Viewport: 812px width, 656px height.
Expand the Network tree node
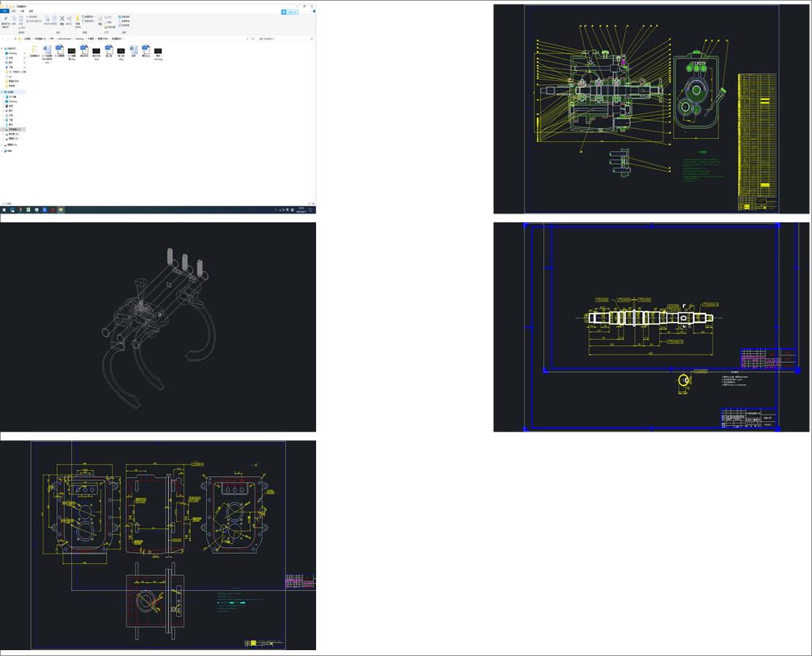point(1,151)
